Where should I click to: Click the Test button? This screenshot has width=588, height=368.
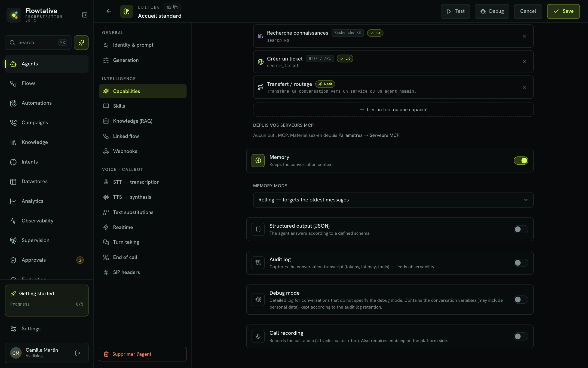point(455,11)
